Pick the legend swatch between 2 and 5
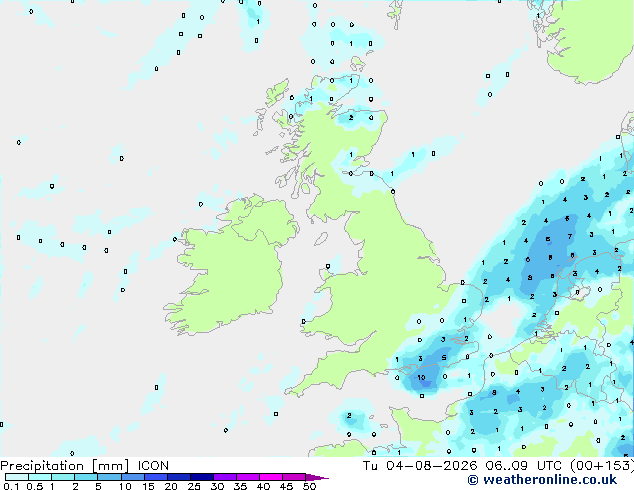Screen dimensions: 634x490 (86, 477)
